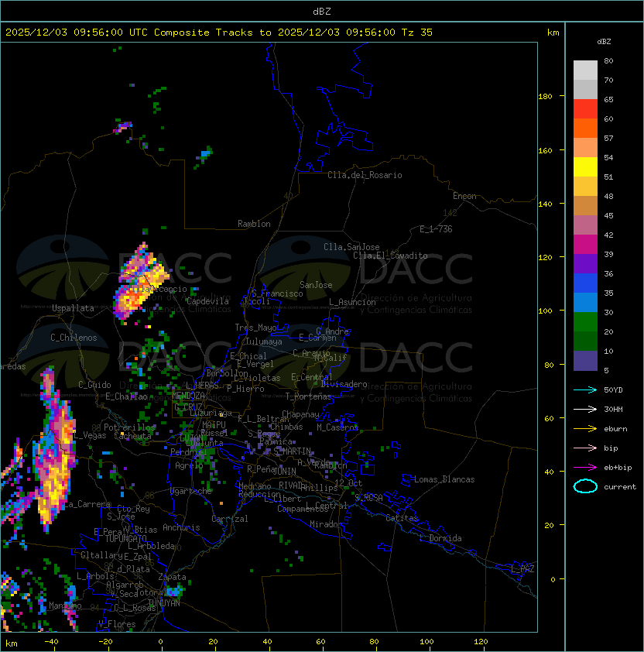
Task: Click the Mirador label
Action: coord(327,524)
